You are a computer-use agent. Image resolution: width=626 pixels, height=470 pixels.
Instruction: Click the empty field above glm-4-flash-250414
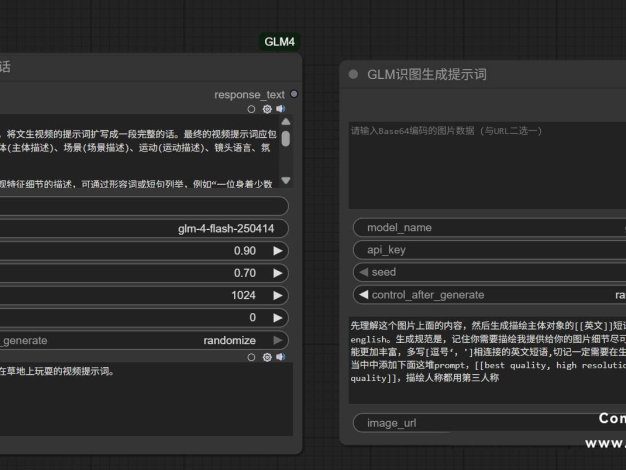(x=144, y=206)
